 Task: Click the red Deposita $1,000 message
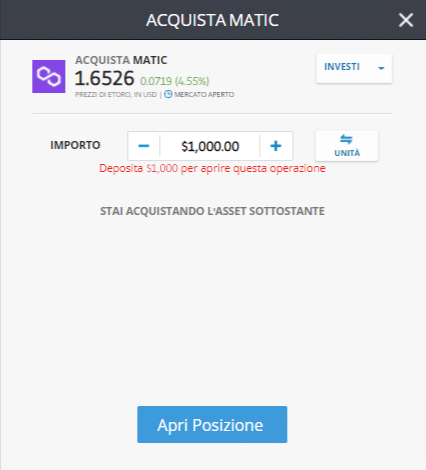(x=212, y=168)
